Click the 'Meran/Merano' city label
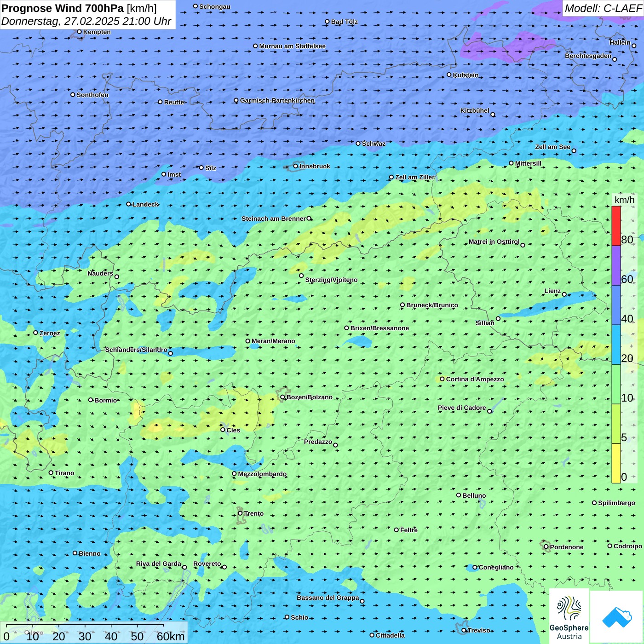 (273, 341)
